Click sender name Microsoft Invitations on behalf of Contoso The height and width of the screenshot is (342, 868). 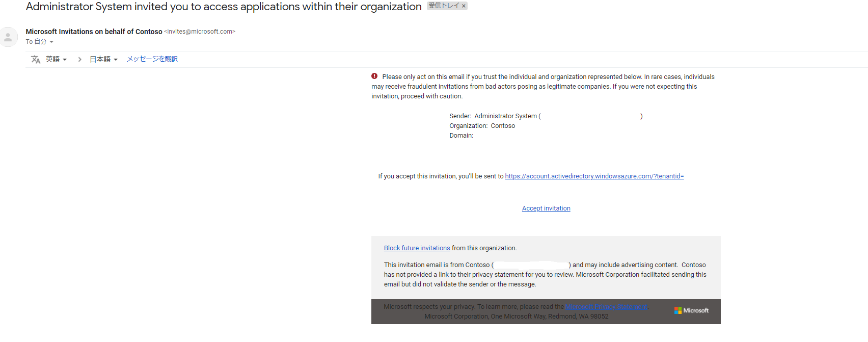(94, 32)
